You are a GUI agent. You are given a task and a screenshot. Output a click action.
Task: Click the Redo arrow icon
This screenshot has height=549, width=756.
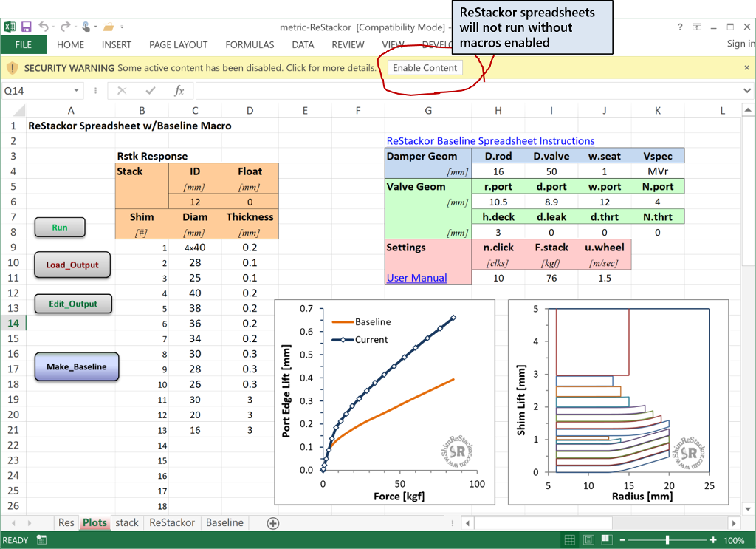point(65,27)
